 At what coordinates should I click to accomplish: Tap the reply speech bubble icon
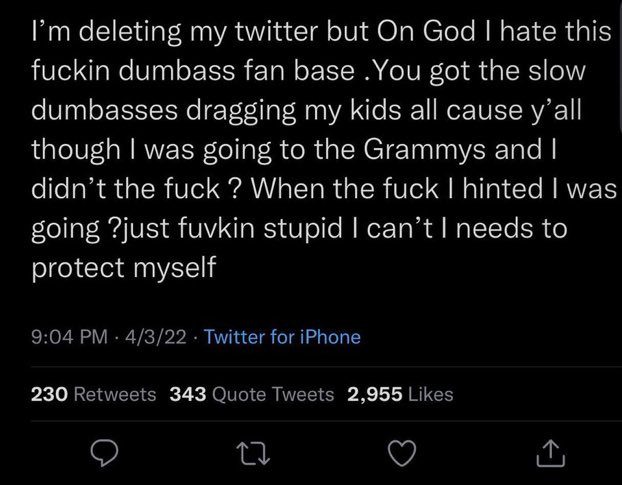point(105,453)
